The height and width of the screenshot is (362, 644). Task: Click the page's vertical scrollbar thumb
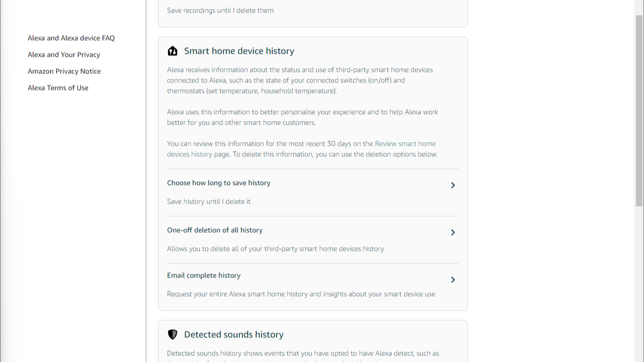[639, 111]
